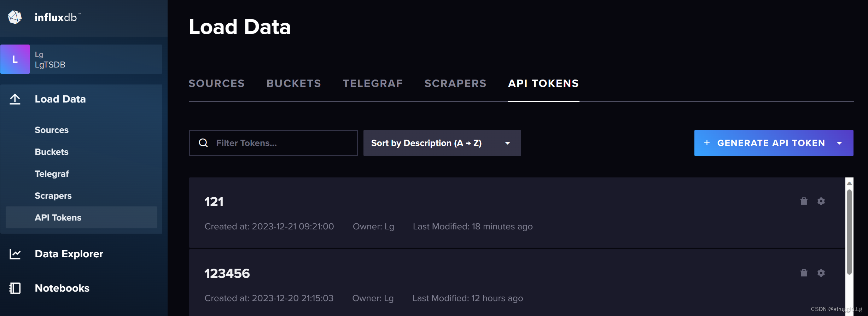
Task: Delete token 123456 with trash icon
Action: [804, 273]
